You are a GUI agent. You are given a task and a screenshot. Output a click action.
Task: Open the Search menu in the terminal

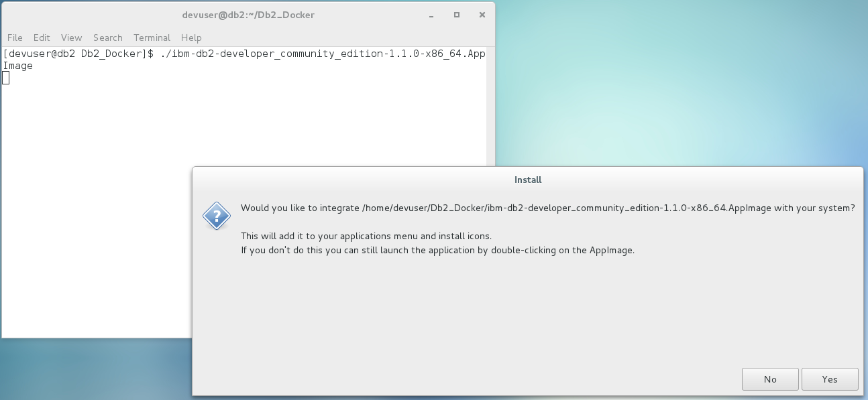(x=107, y=38)
